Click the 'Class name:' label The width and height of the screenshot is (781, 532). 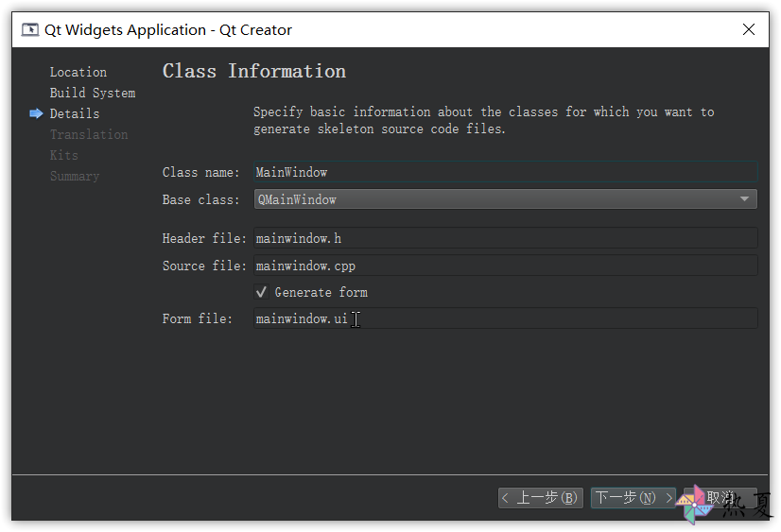pos(200,172)
